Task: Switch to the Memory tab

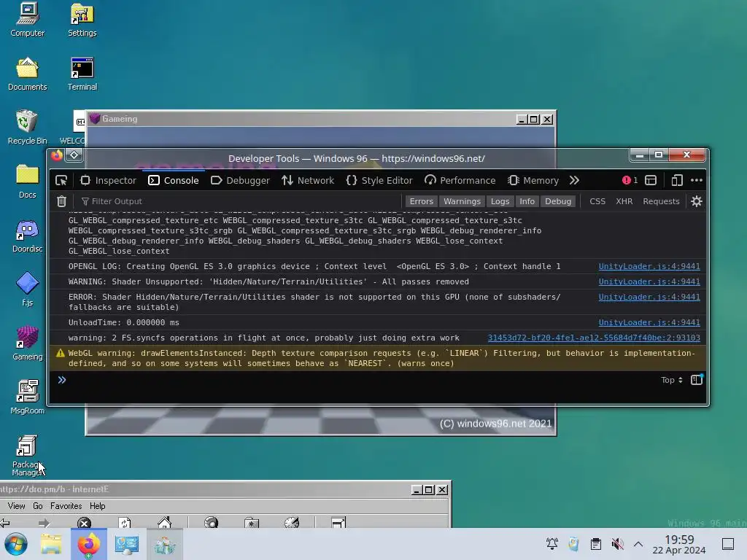Action: 533,181
